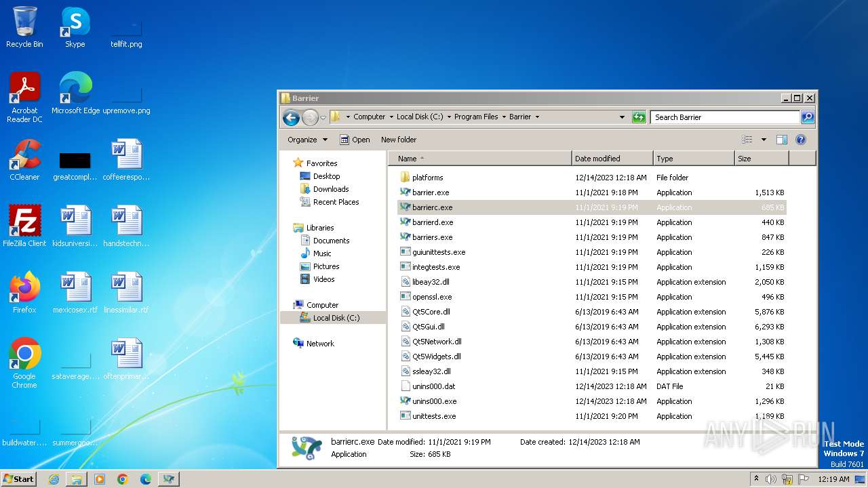
Task: Click the search magnifier icon
Action: coord(808,117)
